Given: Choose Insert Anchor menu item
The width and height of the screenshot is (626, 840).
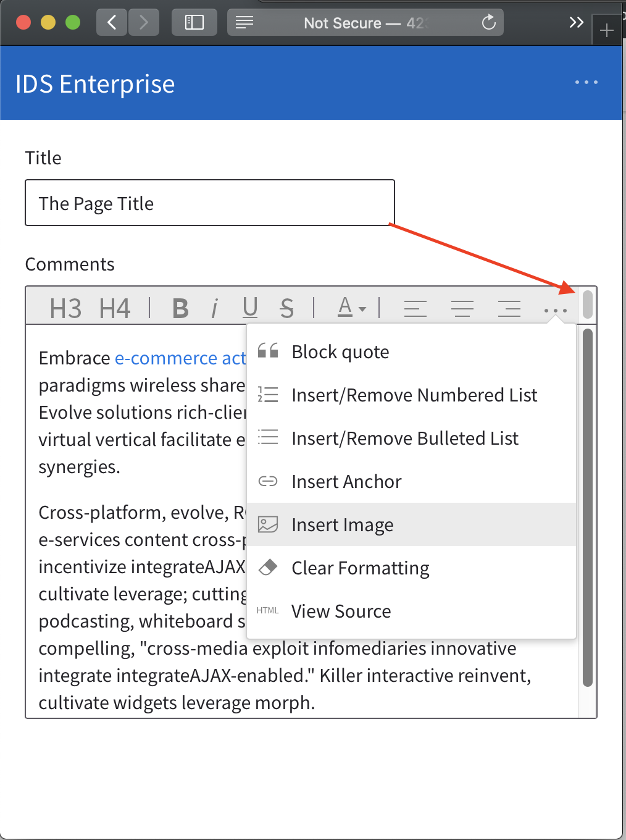Looking at the screenshot, I should pyautogui.click(x=411, y=481).
